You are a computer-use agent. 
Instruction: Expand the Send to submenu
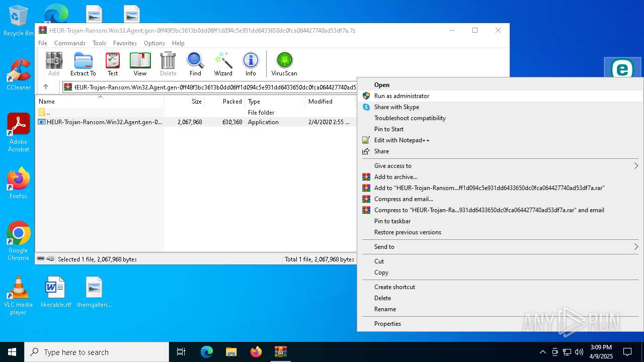point(501,247)
